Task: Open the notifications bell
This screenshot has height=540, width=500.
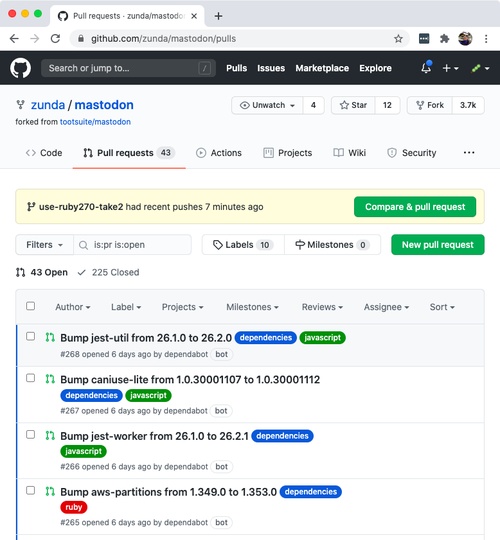Action: [x=426, y=68]
